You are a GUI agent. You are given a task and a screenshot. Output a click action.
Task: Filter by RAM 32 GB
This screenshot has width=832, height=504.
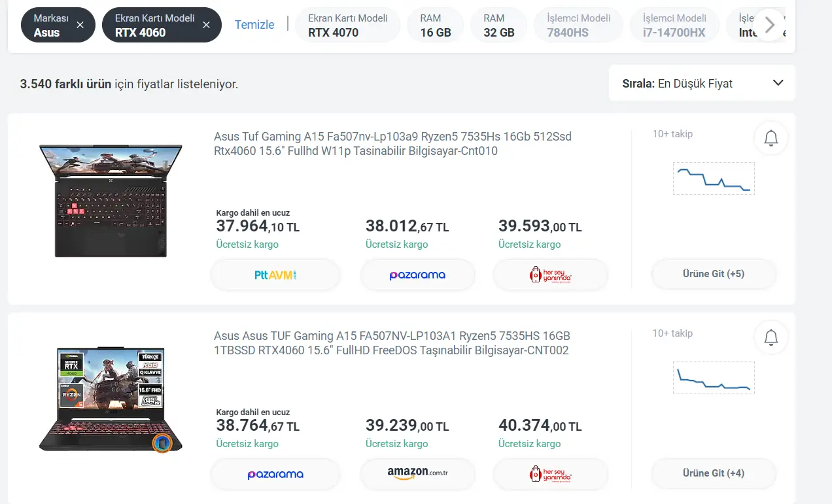(x=499, y=25)
